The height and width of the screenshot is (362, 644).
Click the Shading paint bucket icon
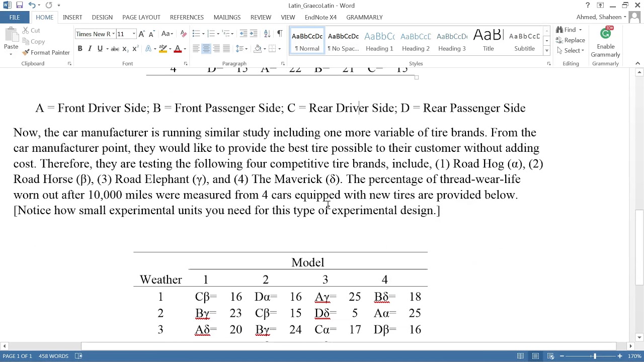258,49
